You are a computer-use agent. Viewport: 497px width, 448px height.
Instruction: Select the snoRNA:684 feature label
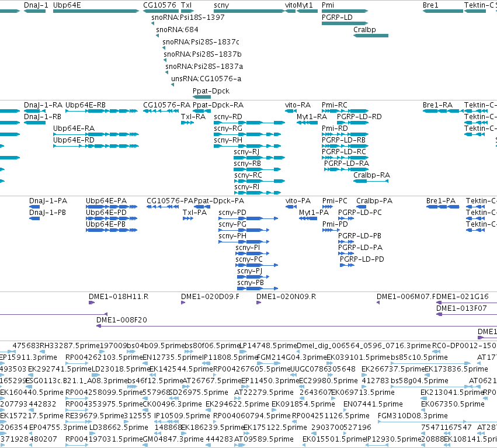click(x=177, y=29)
